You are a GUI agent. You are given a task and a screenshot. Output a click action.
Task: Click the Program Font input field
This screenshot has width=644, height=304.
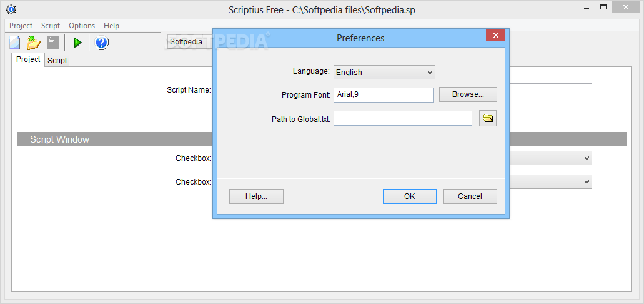384,95
